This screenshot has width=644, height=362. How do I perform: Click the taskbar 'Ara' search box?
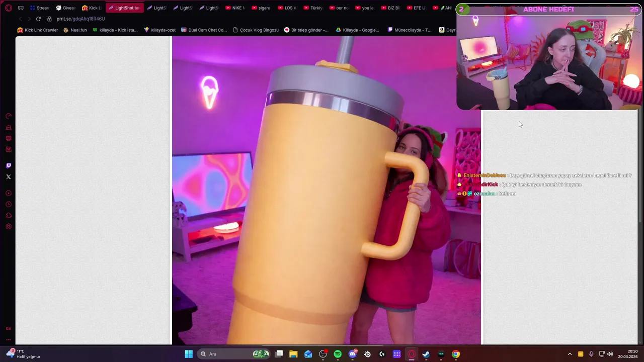[x=234, y=354]
